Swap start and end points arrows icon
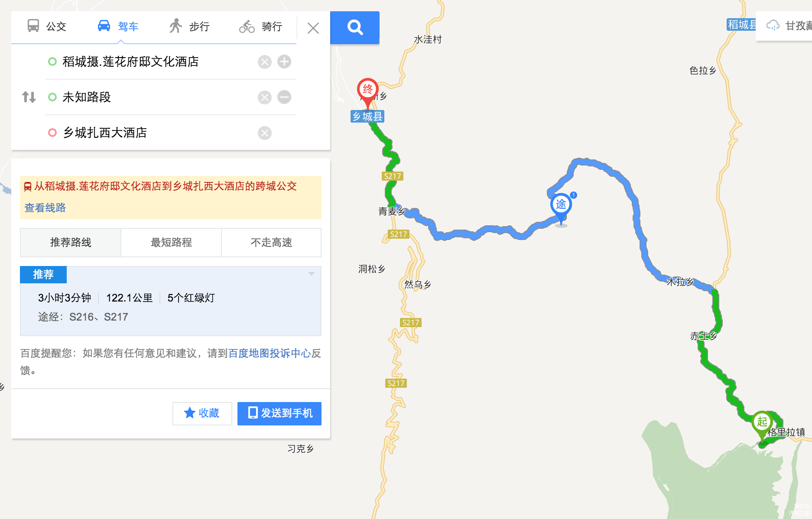This screenshot has height=519, width=812. tap(29, 97)
